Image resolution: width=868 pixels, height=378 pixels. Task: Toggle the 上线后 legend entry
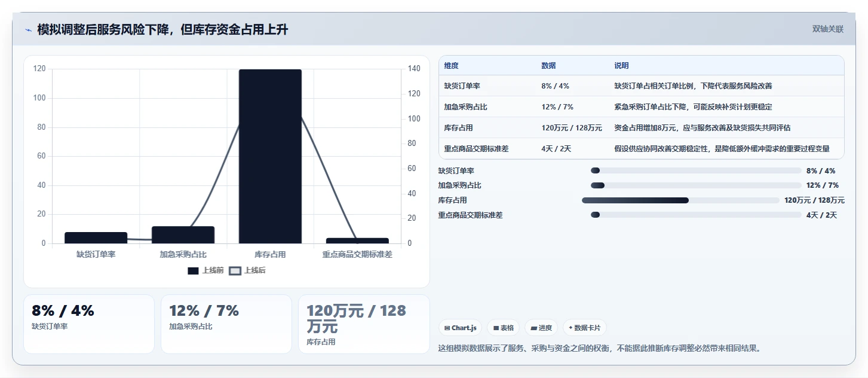click(248, 270)
